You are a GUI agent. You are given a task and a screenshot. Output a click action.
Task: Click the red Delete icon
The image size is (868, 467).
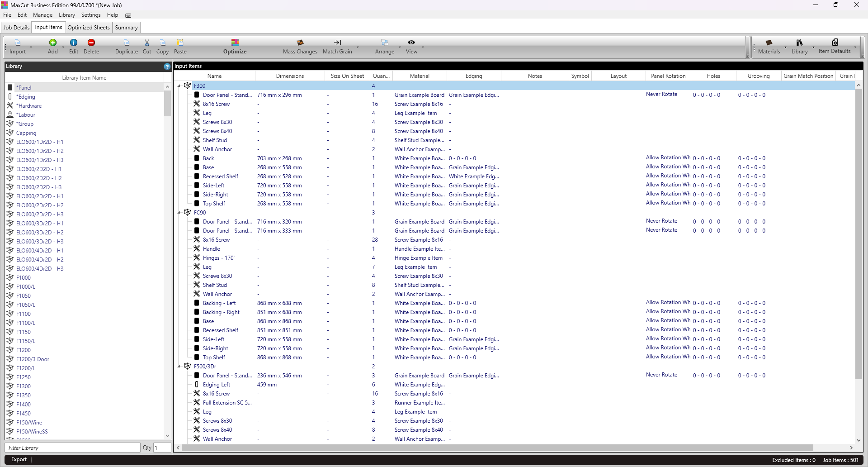(91, 43)
